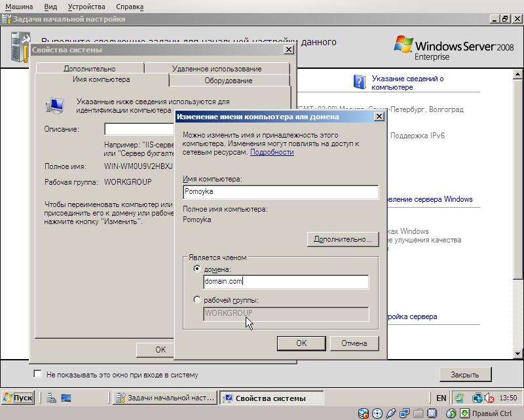Image resolution: width=524 pixels, height=420 pixels.
Task: Click inside the domain name input field
Action: pyautogui.click(x=285, y=281)
